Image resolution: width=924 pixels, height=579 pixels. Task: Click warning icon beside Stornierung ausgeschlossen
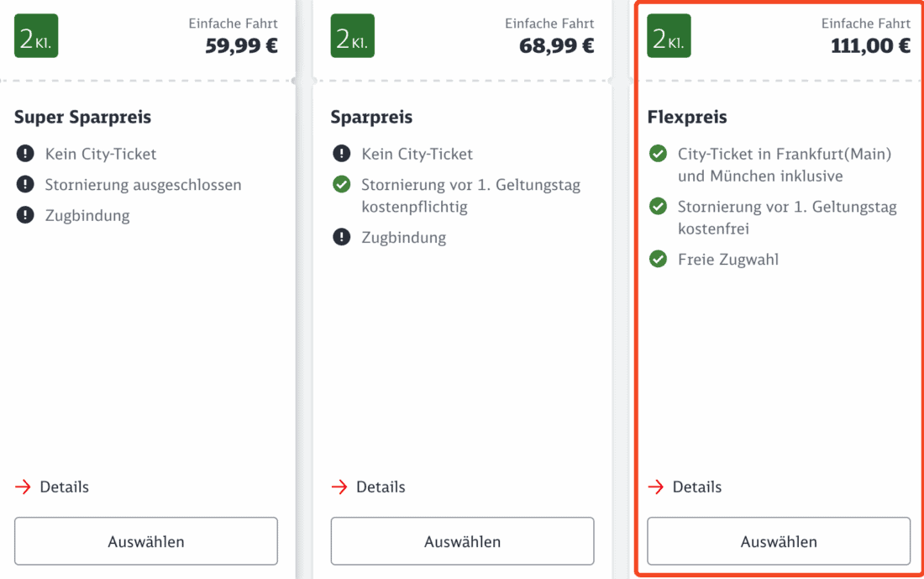[25, 185]
